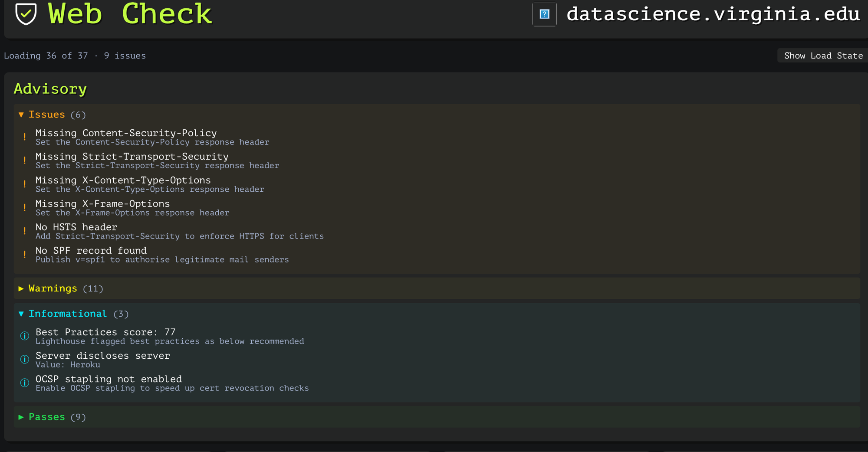868x452 pixels.
Task: Click the datascience.virginia.edu domain heading
Action: (713, 14)
